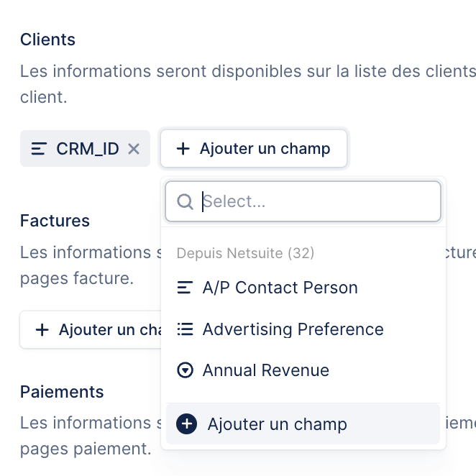Click the plus icon in Factures section button
This screenshot has height=476, width=476.
click(x=42, y=330)
